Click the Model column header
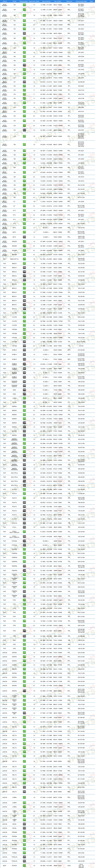95x868 pixels. click(x=15, y=1)
